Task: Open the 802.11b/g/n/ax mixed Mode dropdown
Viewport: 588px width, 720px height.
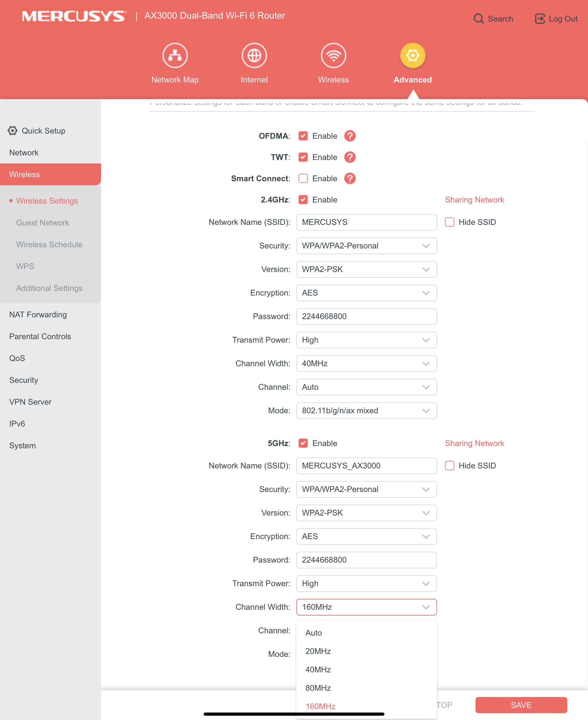Action: tap(366, 411)
